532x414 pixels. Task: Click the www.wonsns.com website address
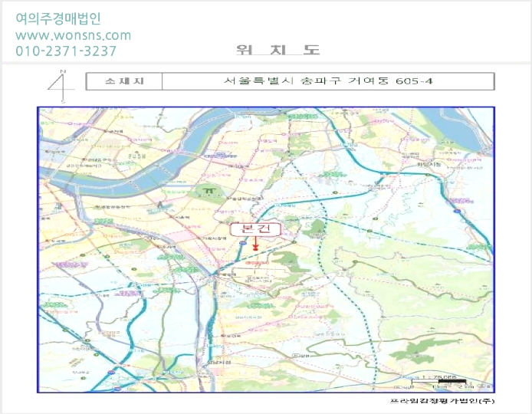pyautogui.click(x=74, y=35)
